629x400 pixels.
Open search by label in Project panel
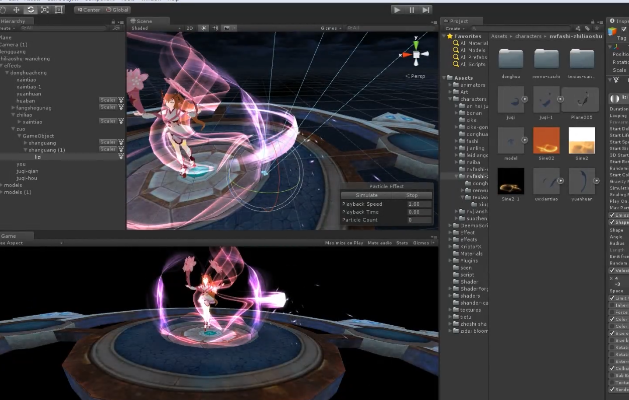(x=587, y=28)
